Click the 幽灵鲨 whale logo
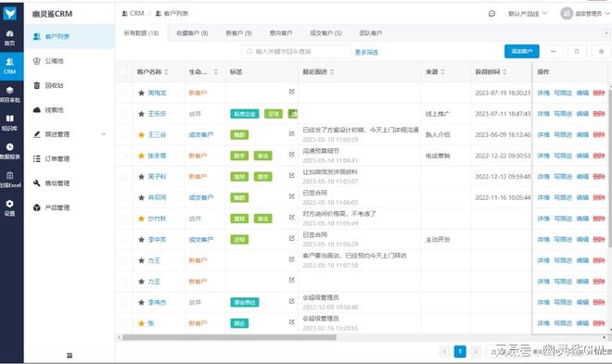 coord(10,13)
